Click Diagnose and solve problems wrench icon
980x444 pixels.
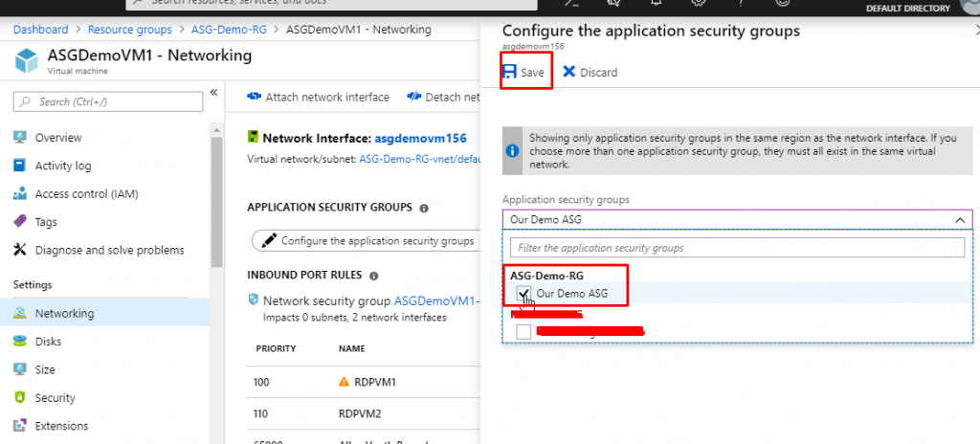coord(20,250)
